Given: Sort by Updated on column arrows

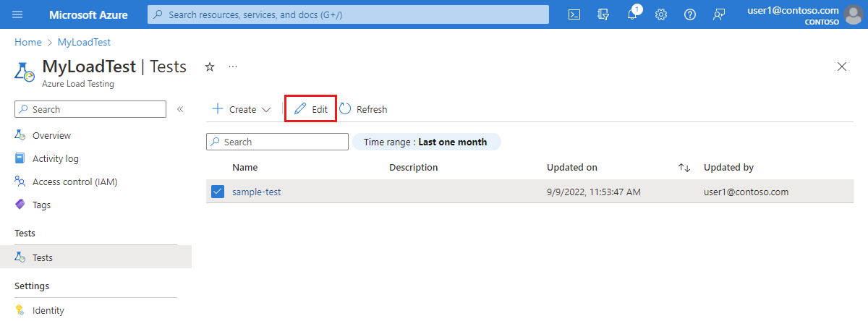Looking at the screenshot, I should [684, 168].
